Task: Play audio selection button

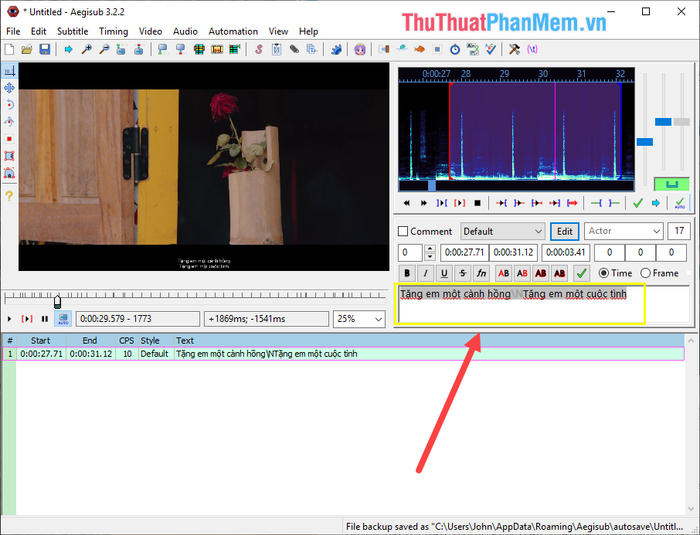Action: 459,203
